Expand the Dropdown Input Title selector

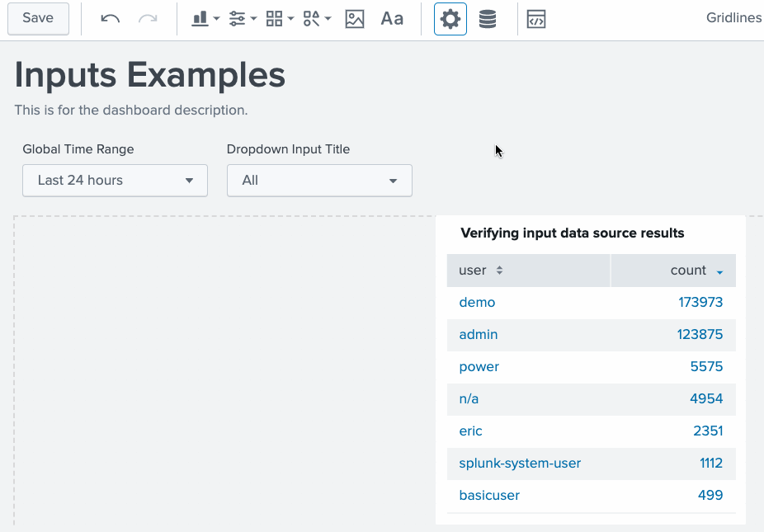click(x=319, y=180)
